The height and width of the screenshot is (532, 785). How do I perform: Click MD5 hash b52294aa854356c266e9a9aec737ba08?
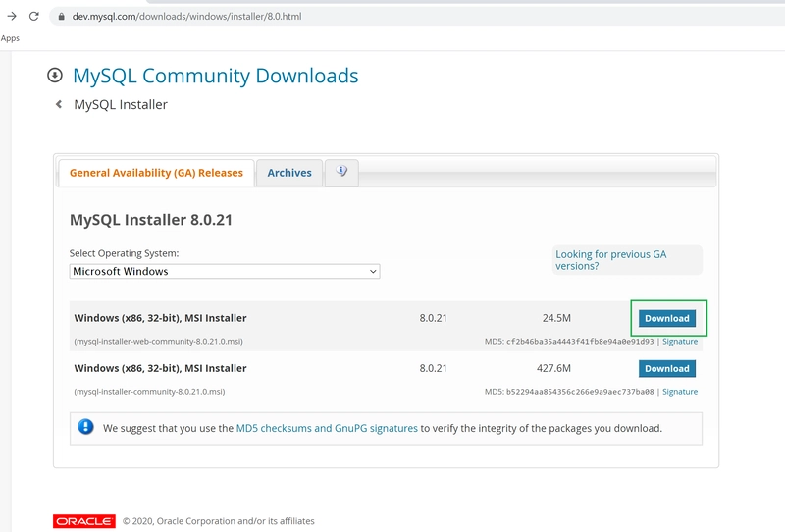coord(580,392)
